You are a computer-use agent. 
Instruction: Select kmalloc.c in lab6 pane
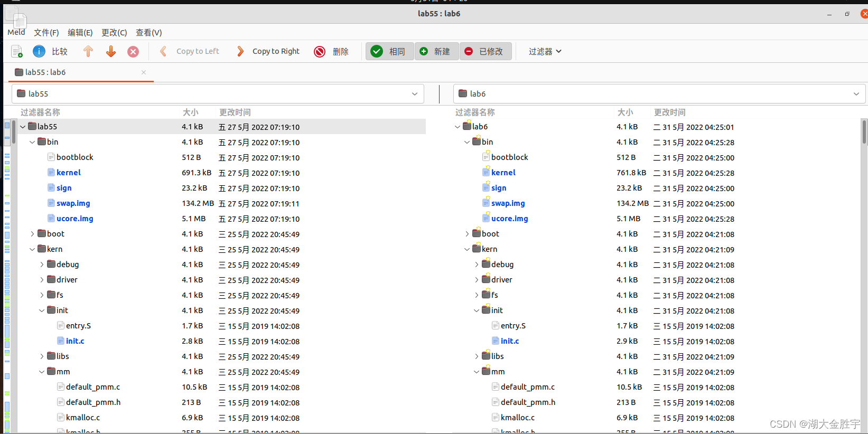pos(518,418)
